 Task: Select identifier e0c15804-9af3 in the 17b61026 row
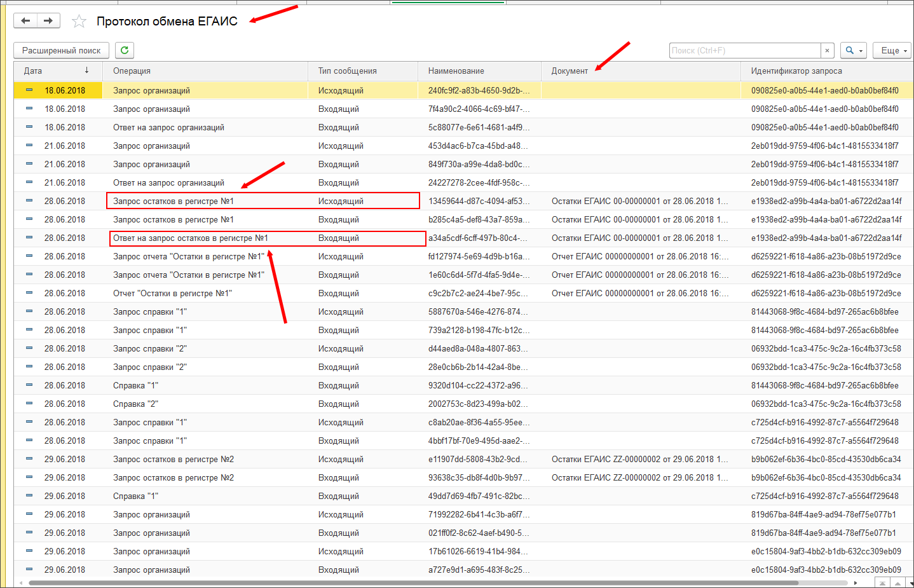(826, 551)
